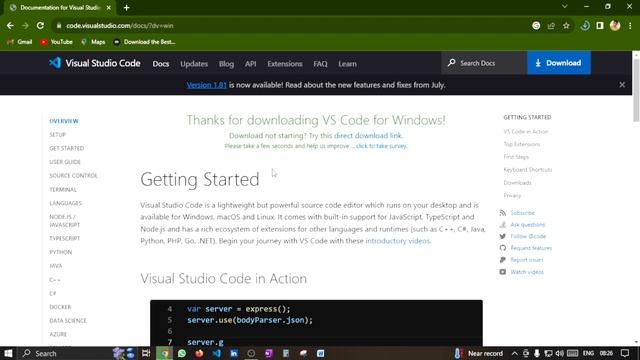Jump to Keyboard Shortcuts section link

click(x=528, y=169)
